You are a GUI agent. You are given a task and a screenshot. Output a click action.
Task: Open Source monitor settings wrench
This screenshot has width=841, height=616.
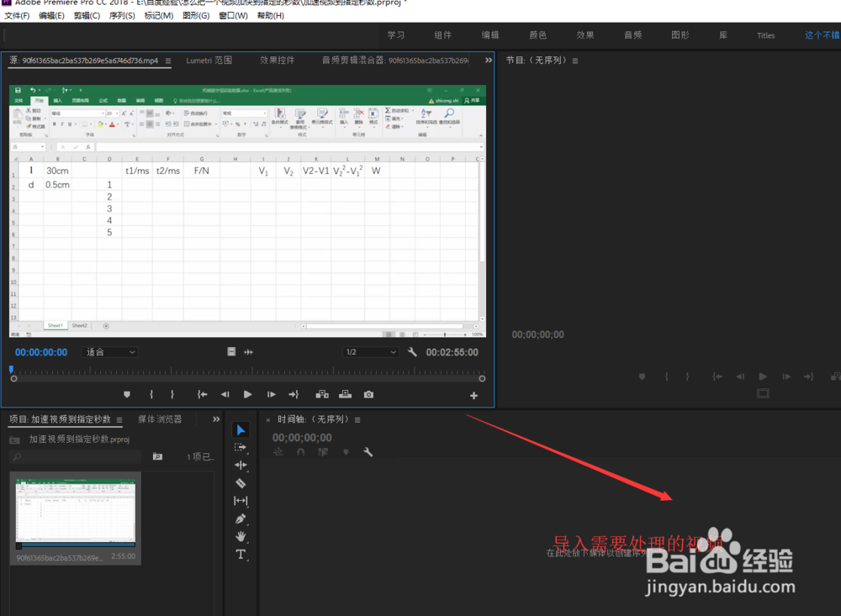(412, 352)
